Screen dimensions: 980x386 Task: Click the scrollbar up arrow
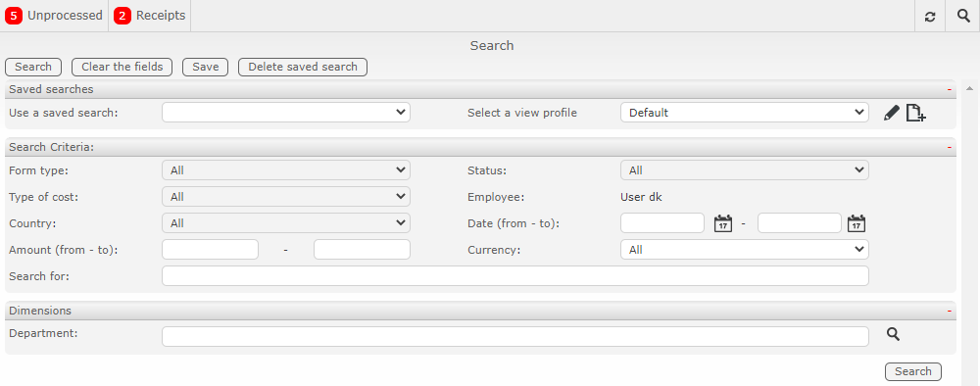pos(970,89)
